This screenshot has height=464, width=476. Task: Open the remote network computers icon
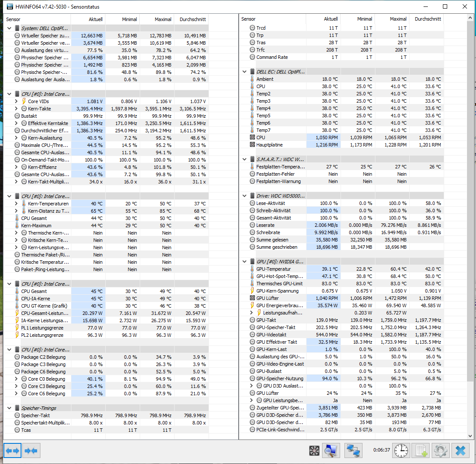[353, 451]
